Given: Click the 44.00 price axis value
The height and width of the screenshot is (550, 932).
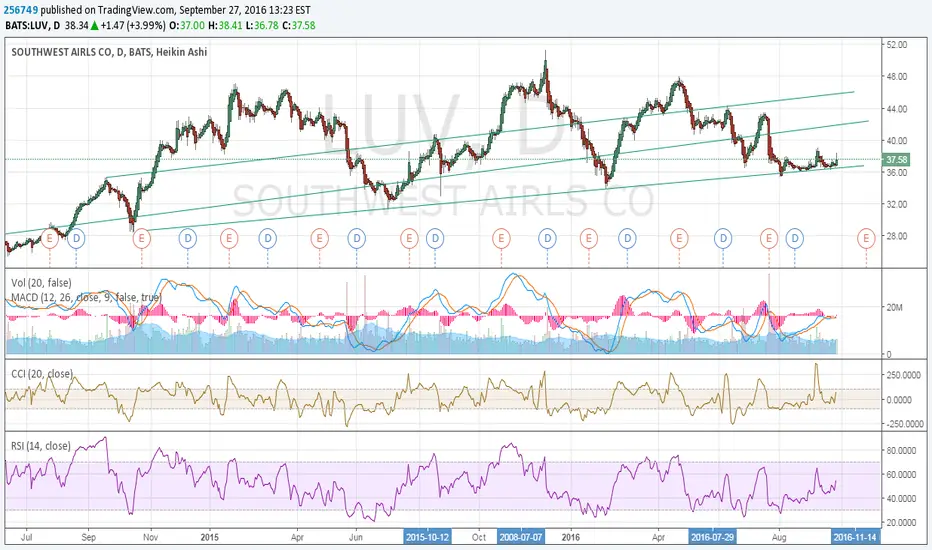Looking at the screenshot, I should click(897, 109).
